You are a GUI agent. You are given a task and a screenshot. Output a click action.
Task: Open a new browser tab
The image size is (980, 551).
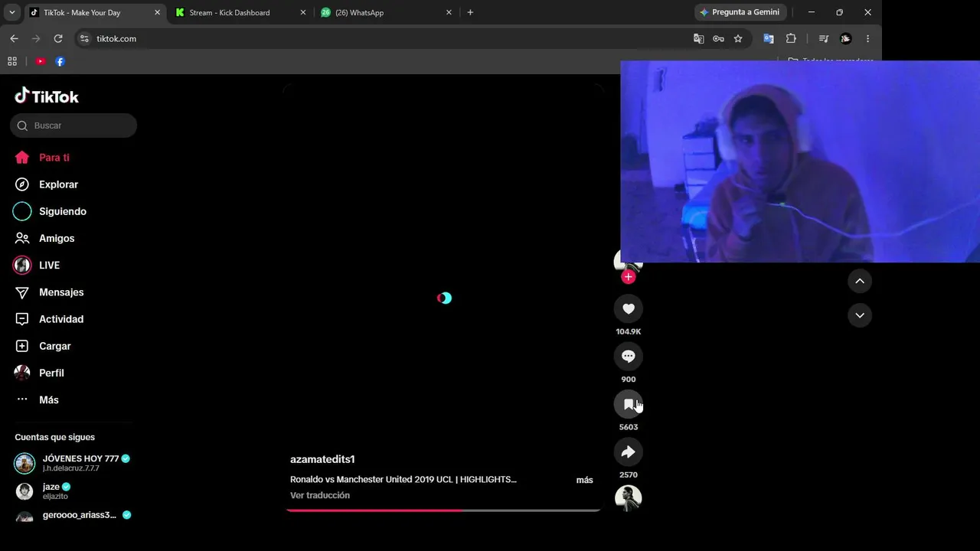tap(470, 12)
